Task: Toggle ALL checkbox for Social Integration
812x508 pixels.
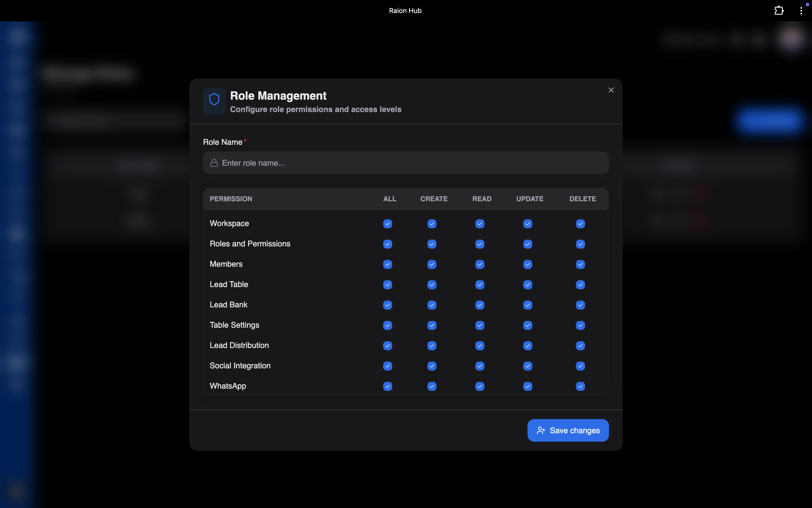Action: coord(388,366)
